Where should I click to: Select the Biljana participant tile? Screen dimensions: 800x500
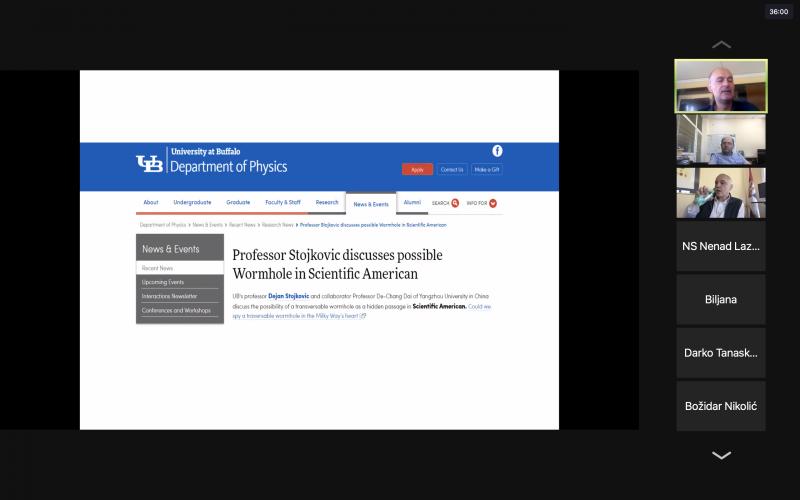tap(721, 299)
